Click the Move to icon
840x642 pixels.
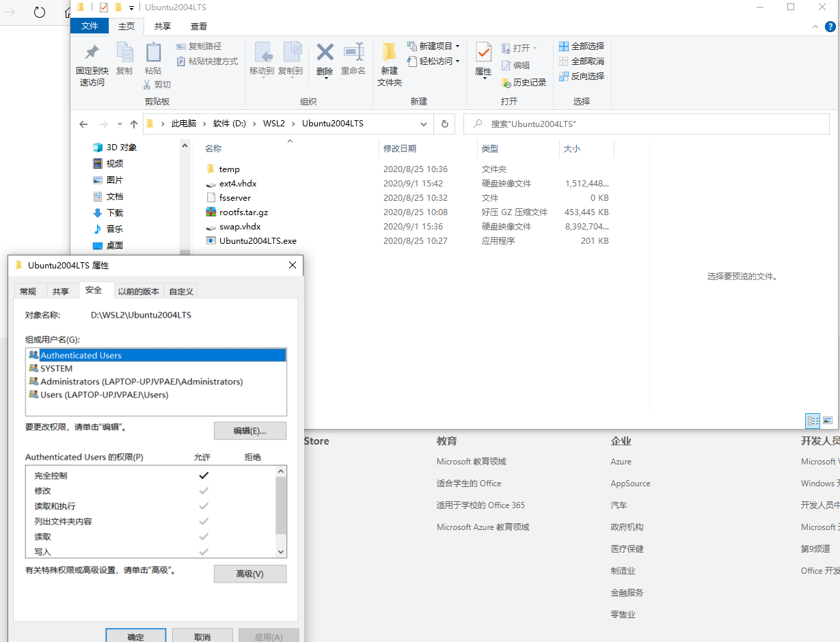[x=262, y=59]
